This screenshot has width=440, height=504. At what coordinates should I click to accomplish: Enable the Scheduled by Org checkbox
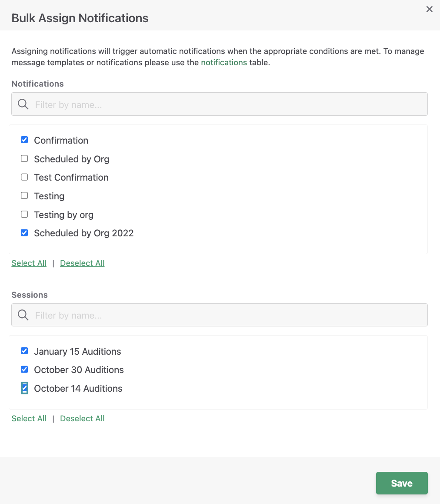click(x=24, y=158)
